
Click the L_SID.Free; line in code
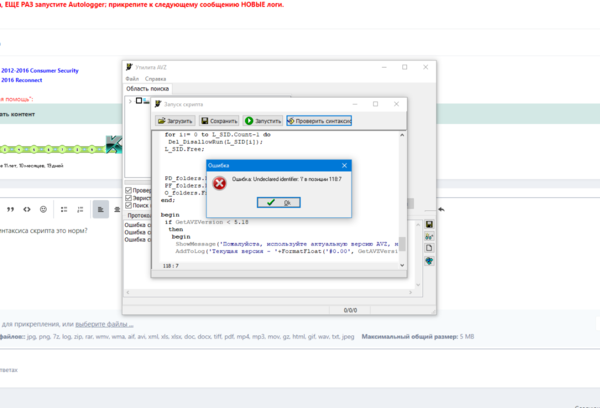click(184, 149)
